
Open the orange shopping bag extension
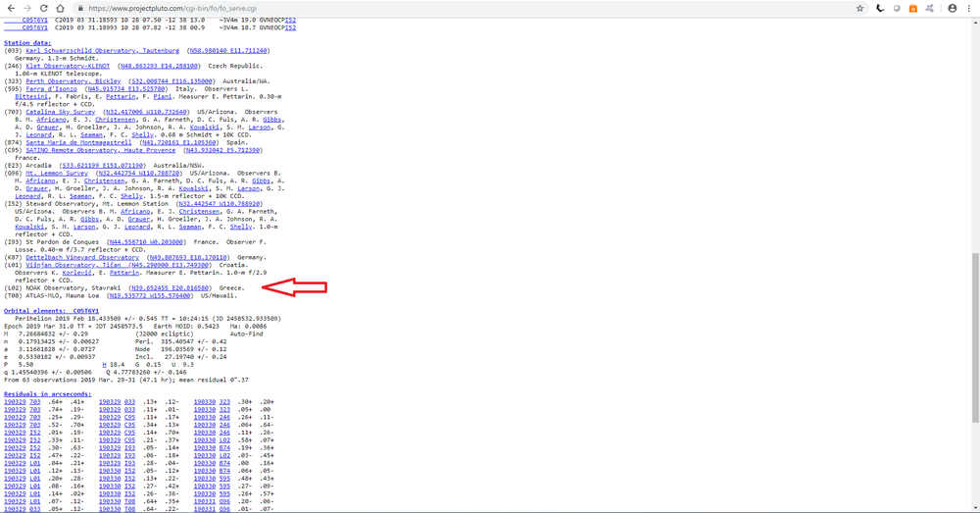(914, 7)
